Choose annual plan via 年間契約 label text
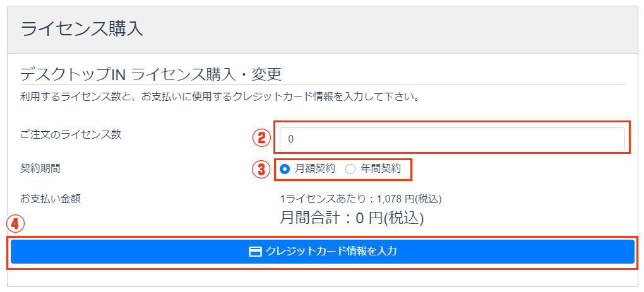The width and height of the screenshot is (644, 292). (380, 168)
